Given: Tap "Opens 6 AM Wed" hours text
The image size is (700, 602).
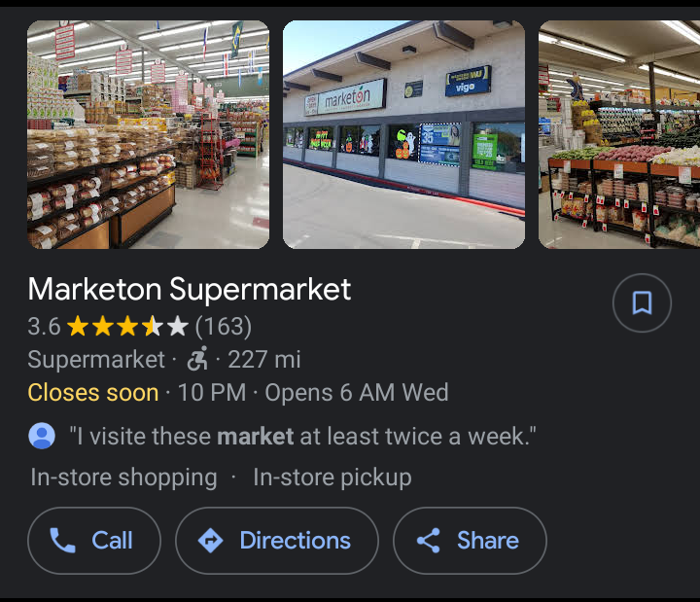Looking at the screenshot, I should [357, 393].
